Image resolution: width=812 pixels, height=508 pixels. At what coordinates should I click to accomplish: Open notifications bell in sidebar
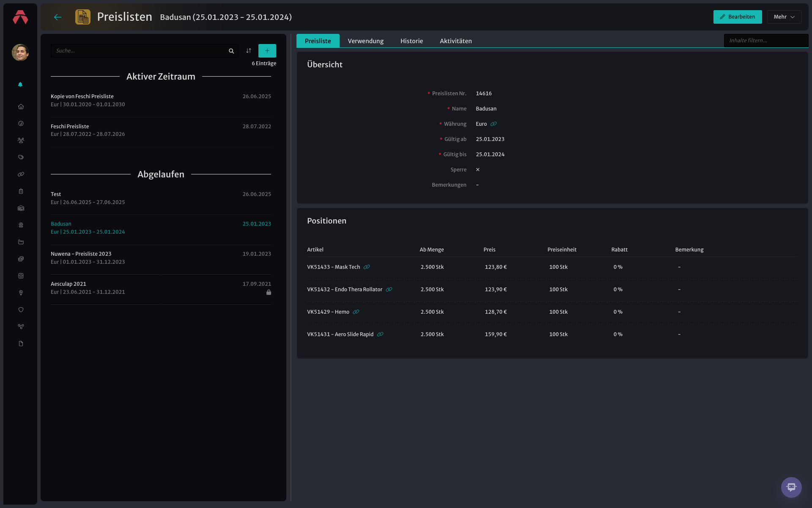(20, 85)
